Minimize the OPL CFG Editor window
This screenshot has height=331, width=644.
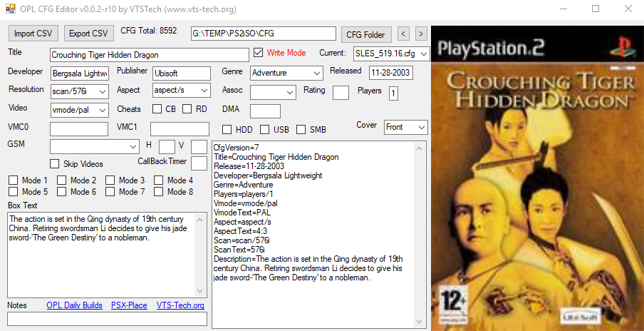[x=564, y=9]
